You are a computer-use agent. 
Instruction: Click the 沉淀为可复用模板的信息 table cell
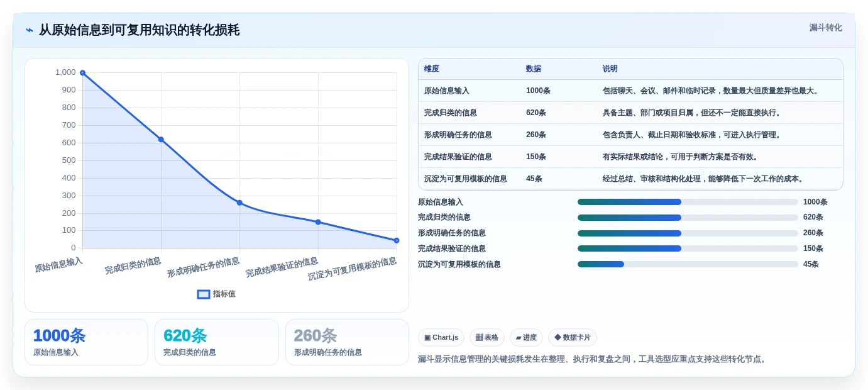pyautogui.click(x=466, y=179)
